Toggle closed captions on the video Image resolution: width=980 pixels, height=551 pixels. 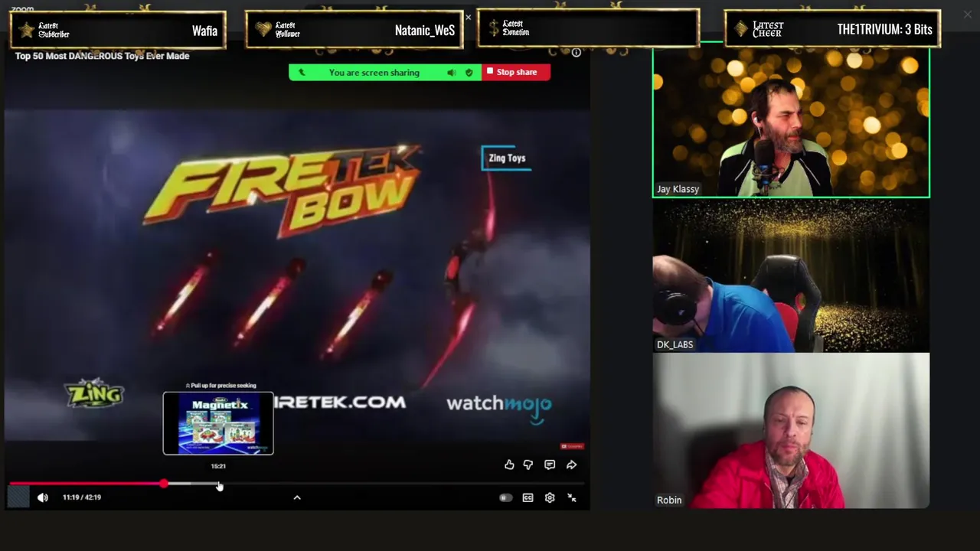click(528, 497)
